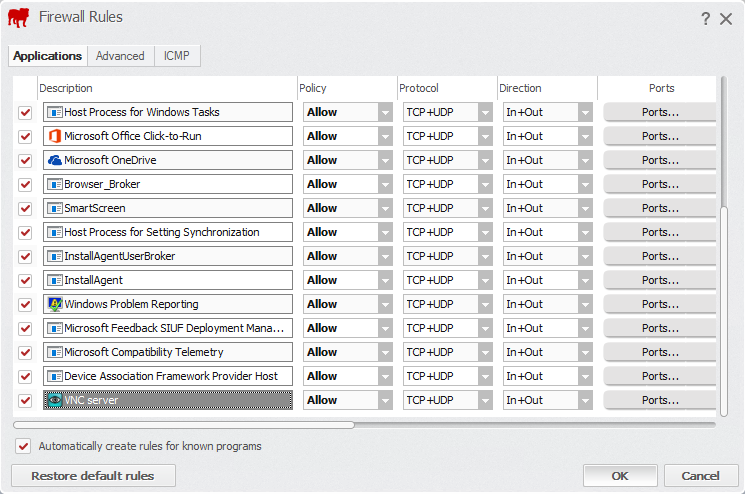Click the InstallAgentUserBroker app icon

pos(55,256)
